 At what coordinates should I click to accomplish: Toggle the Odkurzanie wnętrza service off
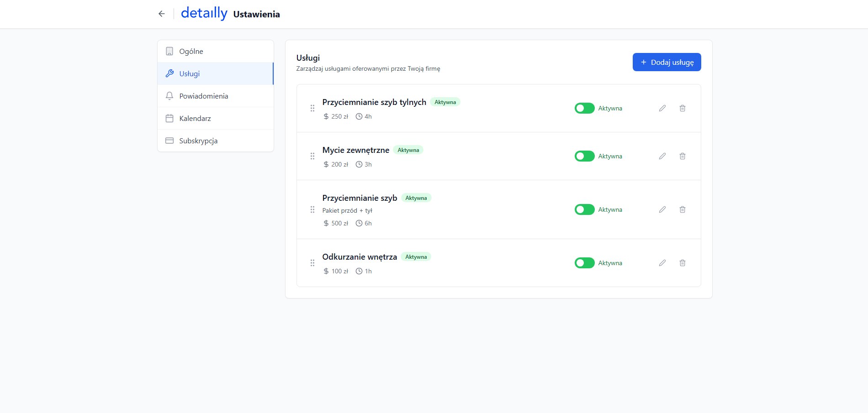[584, 263]
